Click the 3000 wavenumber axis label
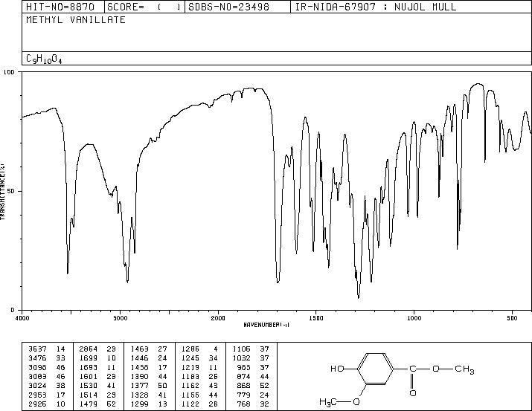The height and width of the screenshot is (411, 532). 120,318
